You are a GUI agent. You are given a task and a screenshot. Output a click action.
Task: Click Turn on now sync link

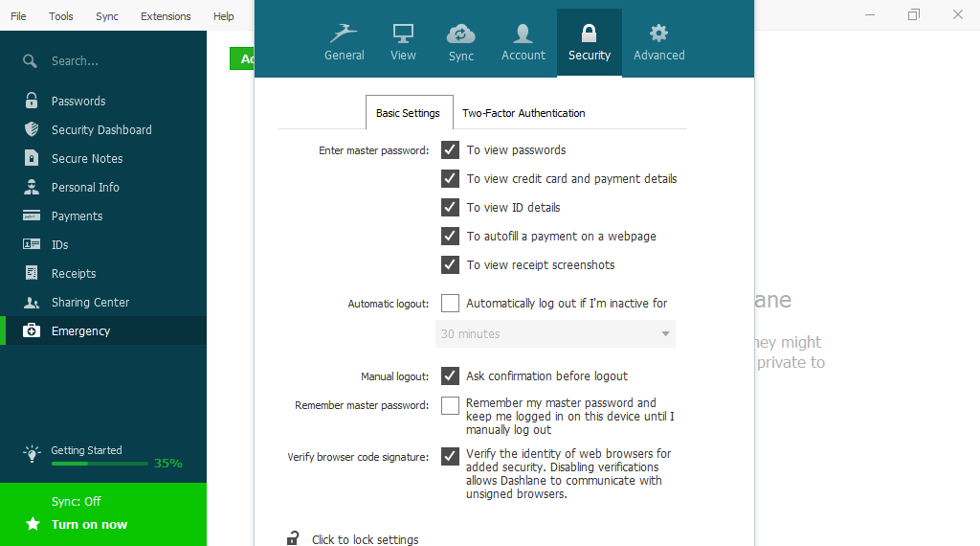(89, 524)
